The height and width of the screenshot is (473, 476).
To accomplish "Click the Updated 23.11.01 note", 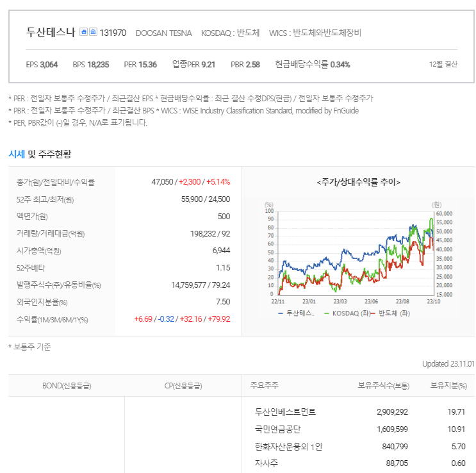I will [448, 363].
